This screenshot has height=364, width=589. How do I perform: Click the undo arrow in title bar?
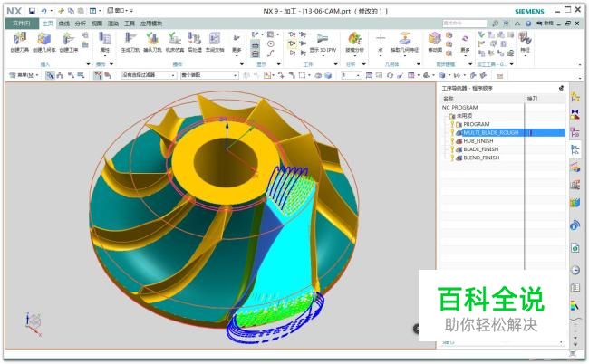pyautogui.click(x=44, y=11)
